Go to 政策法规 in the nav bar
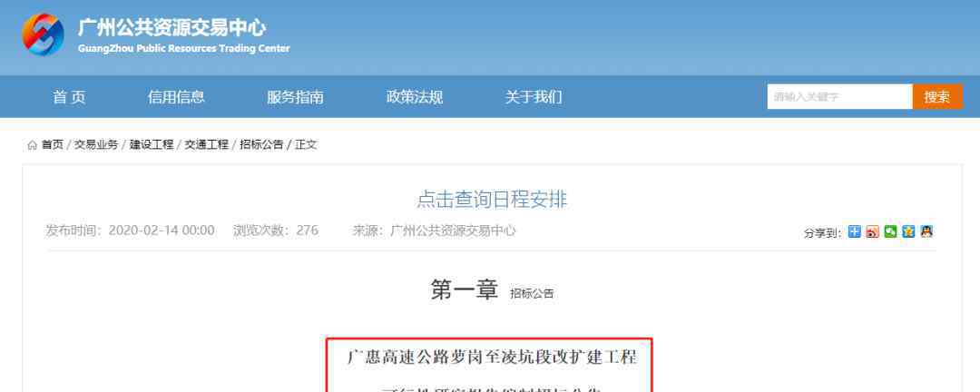This screenshot has height=392, width=980. click(415, 97)
